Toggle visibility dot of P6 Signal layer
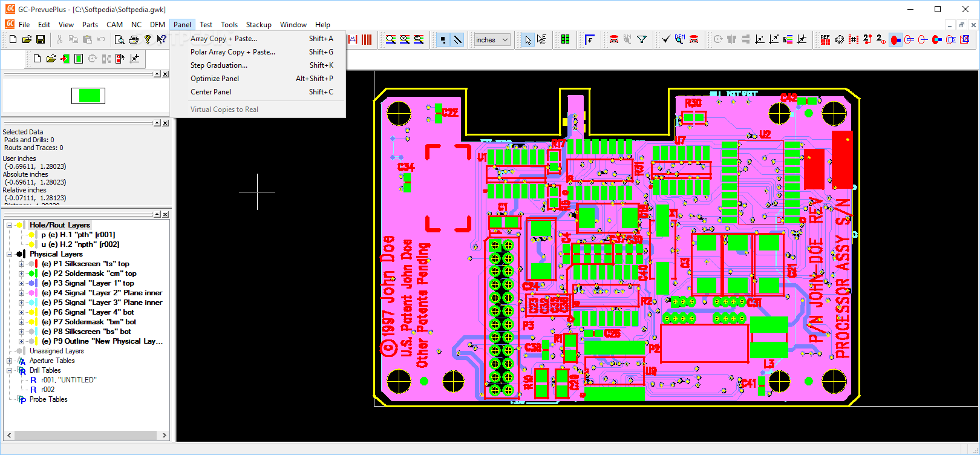 (31, 312)
